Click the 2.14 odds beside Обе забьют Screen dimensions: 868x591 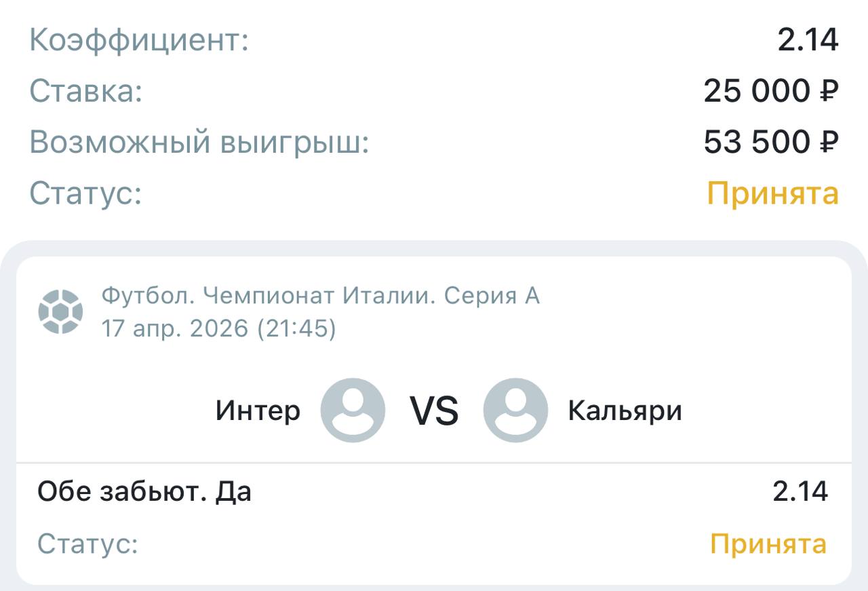[800, 491]
